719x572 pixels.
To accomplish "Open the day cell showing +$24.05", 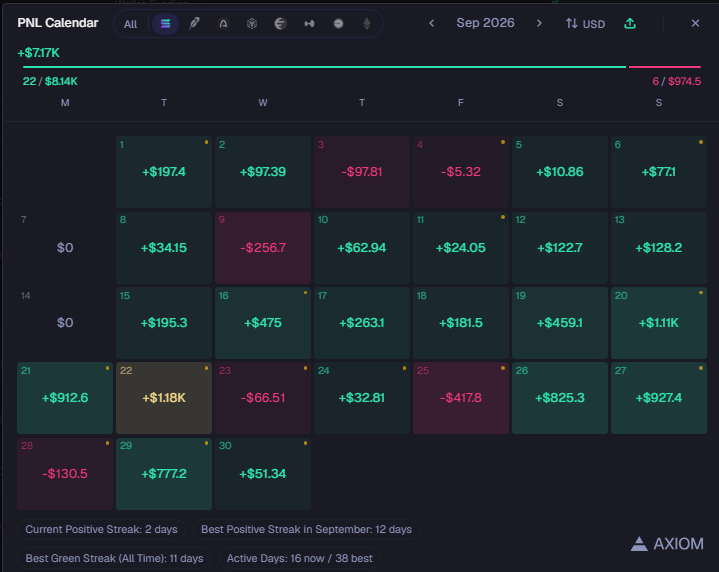I will [461, 248].
